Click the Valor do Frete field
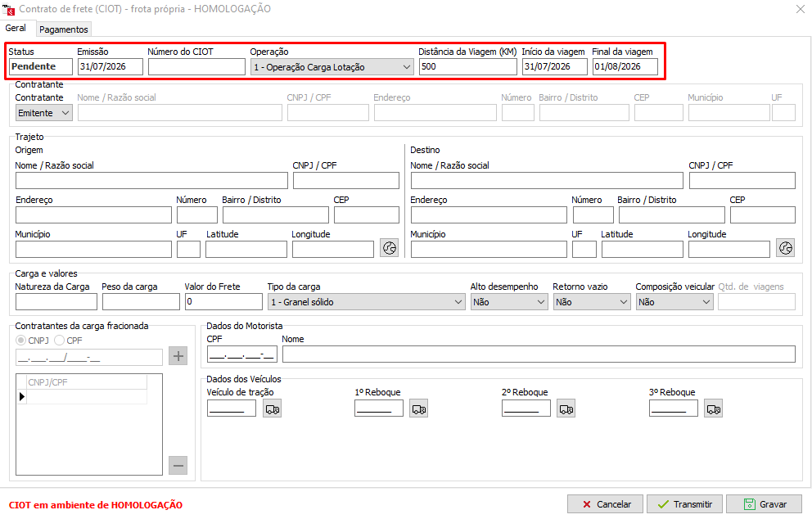Screen dimensions: 812x519 (223, 301)
